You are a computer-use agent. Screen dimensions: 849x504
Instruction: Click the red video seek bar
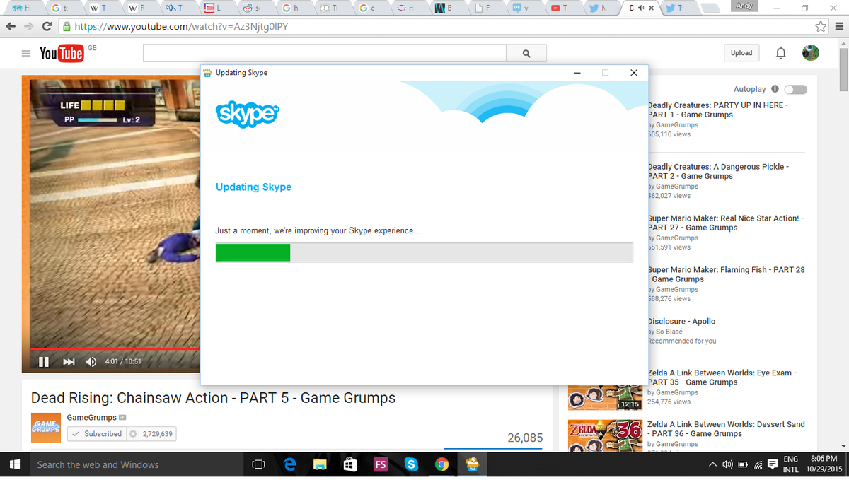[x=115, y=349]
